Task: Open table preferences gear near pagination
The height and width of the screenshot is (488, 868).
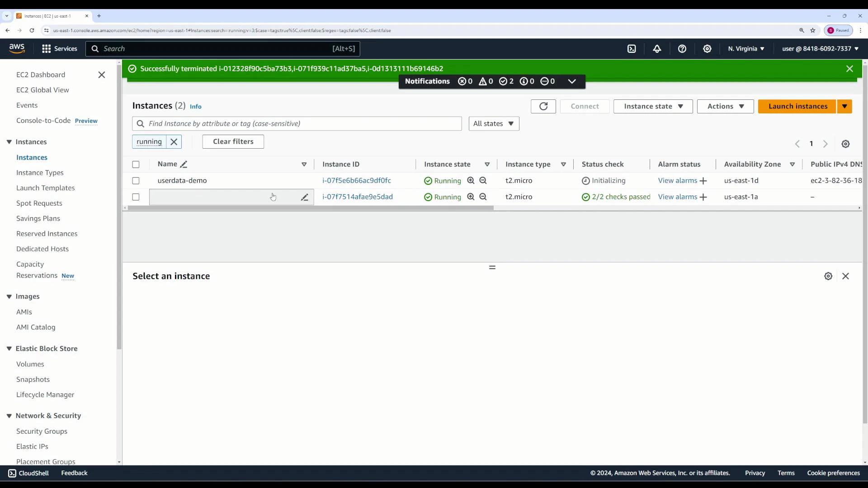Action: coord(846,144)
